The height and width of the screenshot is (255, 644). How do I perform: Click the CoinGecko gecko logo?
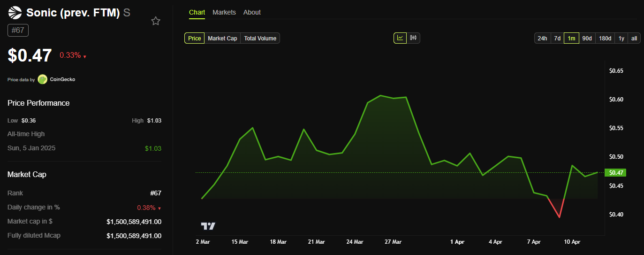tap(43, 79)
